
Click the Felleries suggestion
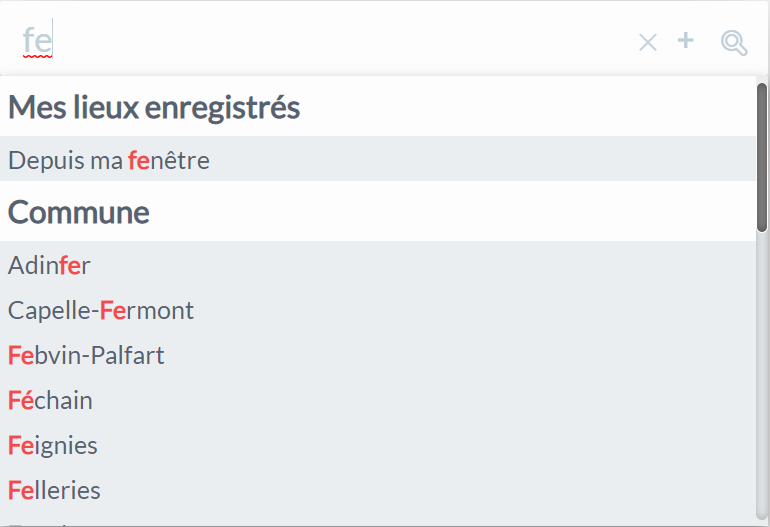pos(378,491)
